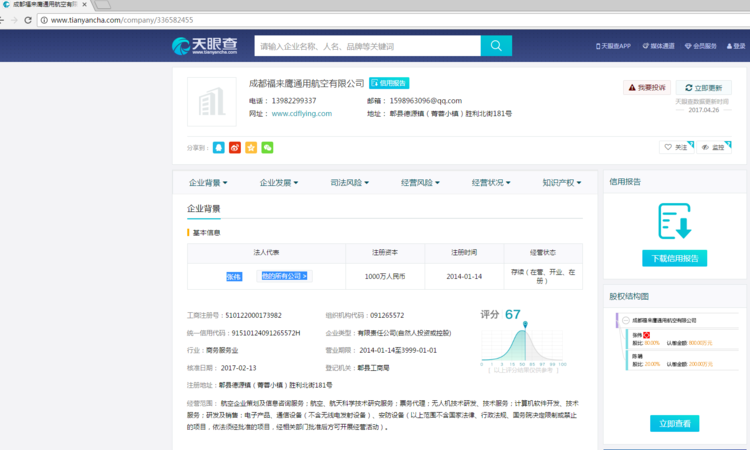Open the www.cdflying.com website link
The width and height of the screenshot is (750, 450).
302,114
